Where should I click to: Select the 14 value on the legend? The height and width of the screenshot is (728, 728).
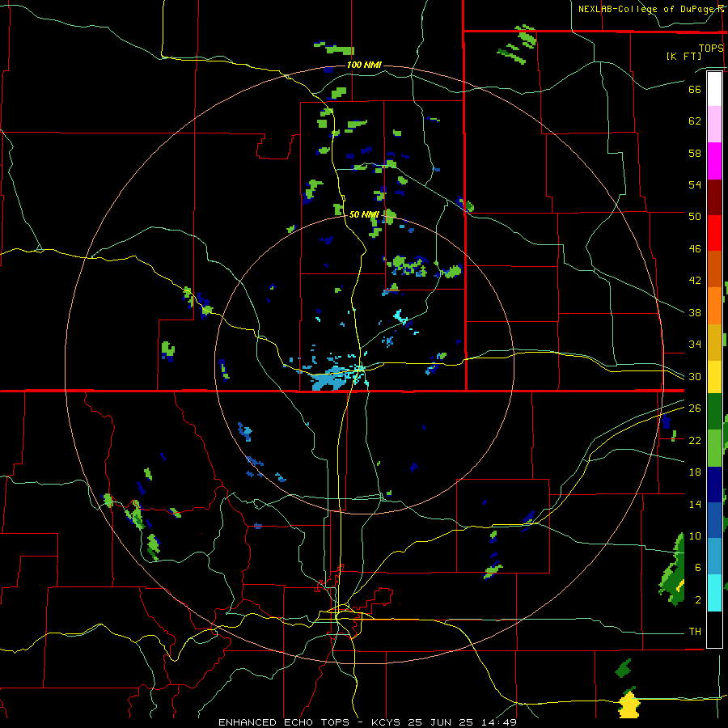[x=695, y=504]
